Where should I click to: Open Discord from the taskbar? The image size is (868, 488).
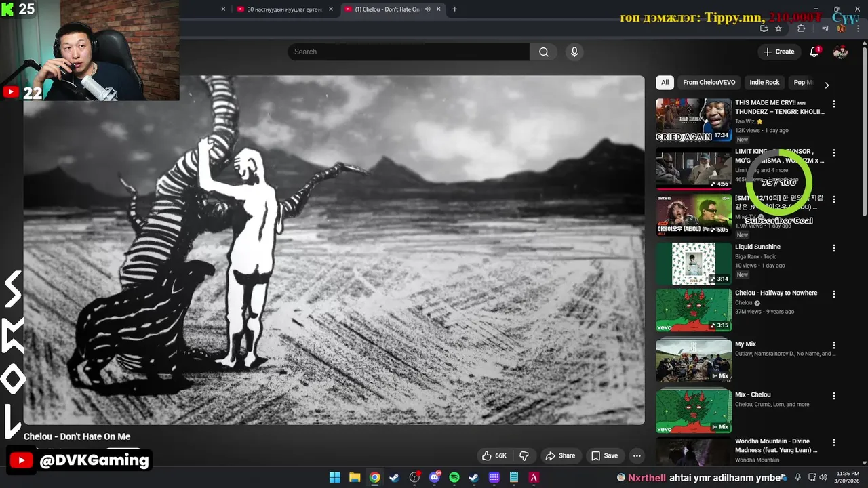435,477
